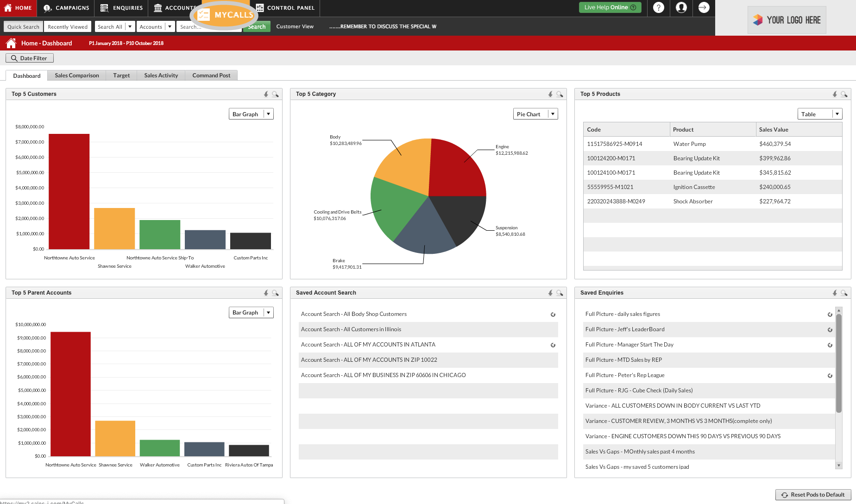Pin the Saved Enquiries pod
The height and width of the screenshot is (504, 856).
tap(835, 293)
